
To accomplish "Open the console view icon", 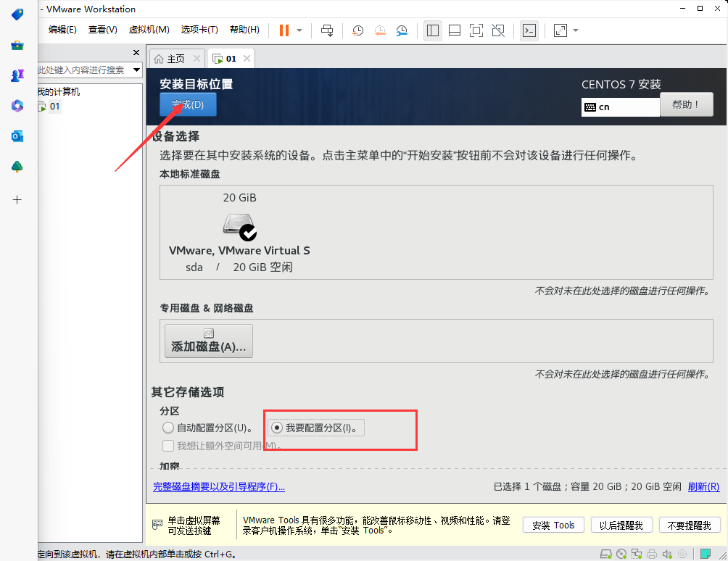I will point(529,30).
